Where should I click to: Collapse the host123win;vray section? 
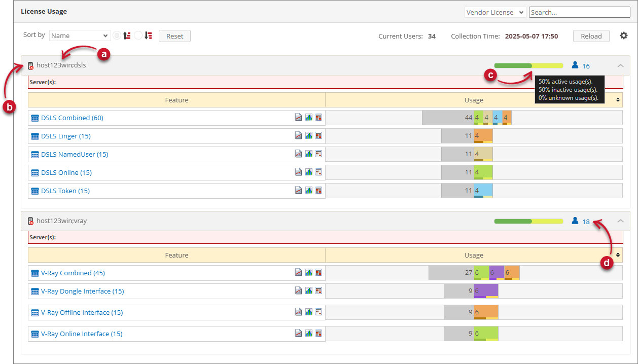point(620,221)
